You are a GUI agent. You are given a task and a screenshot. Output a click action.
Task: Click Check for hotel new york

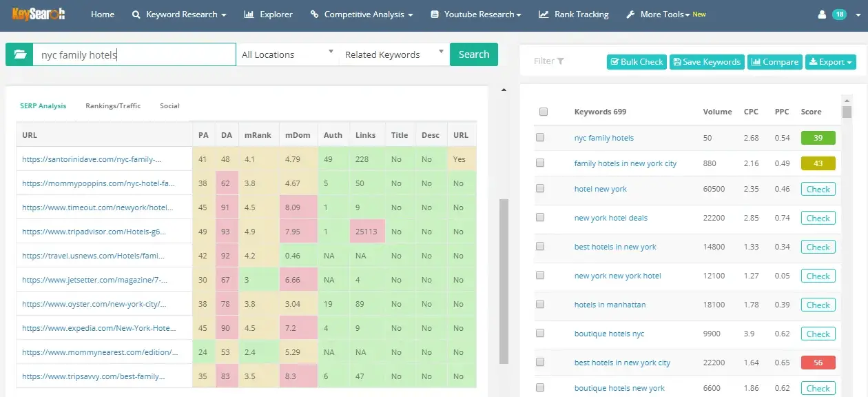818,189
